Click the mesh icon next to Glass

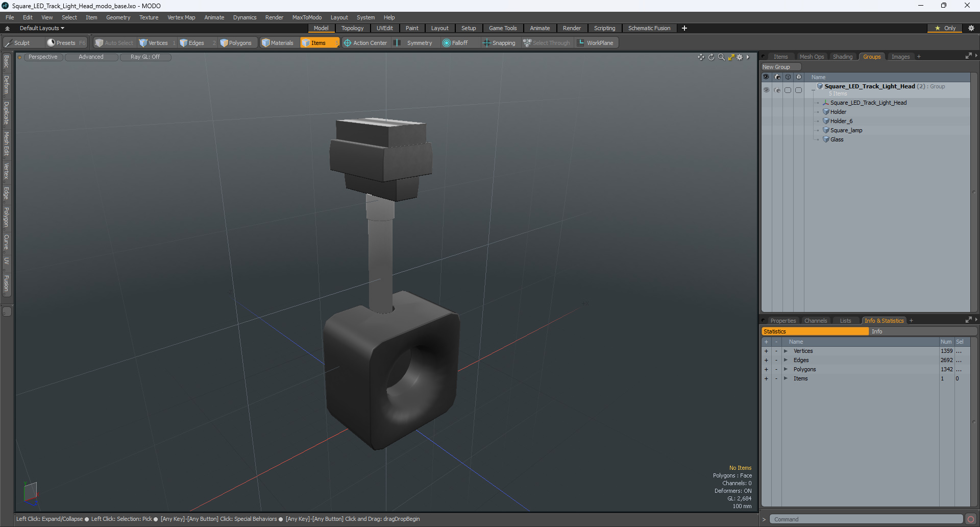click(826, 139)
